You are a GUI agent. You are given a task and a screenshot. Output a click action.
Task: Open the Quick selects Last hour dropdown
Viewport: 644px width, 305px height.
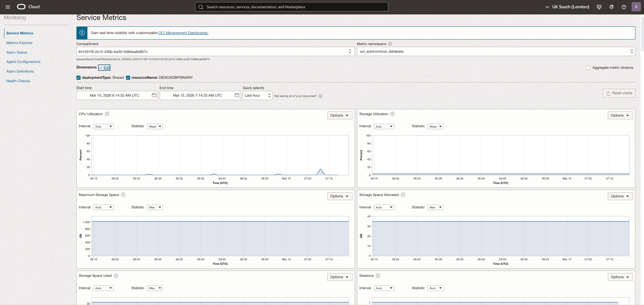[x=257, y=95]
